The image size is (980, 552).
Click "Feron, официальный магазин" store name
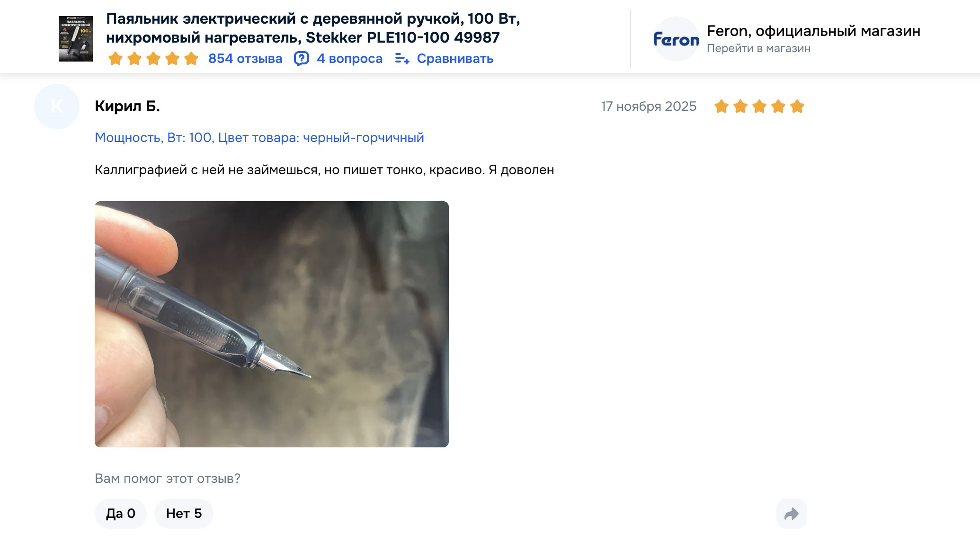(x=813, y=31)
